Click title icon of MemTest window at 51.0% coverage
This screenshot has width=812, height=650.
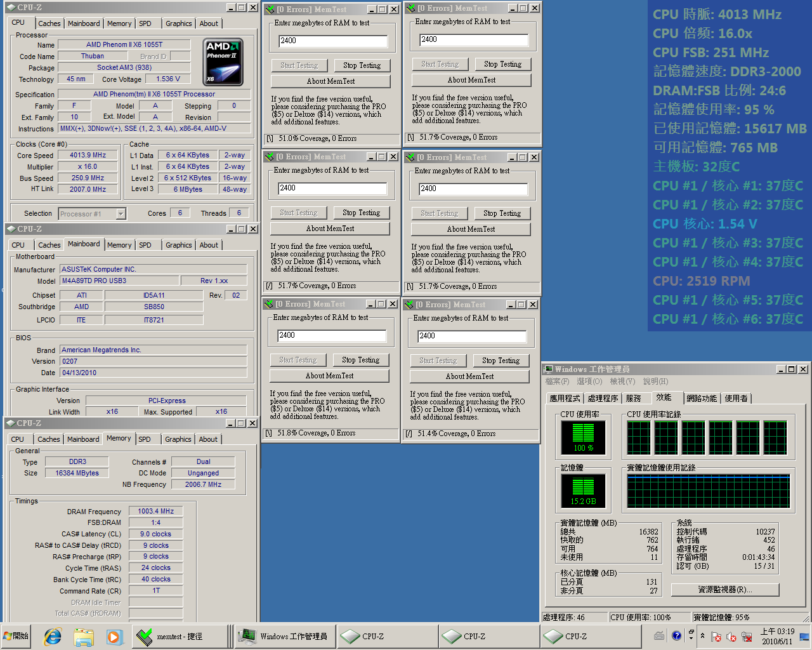click(x=270, y=10)
